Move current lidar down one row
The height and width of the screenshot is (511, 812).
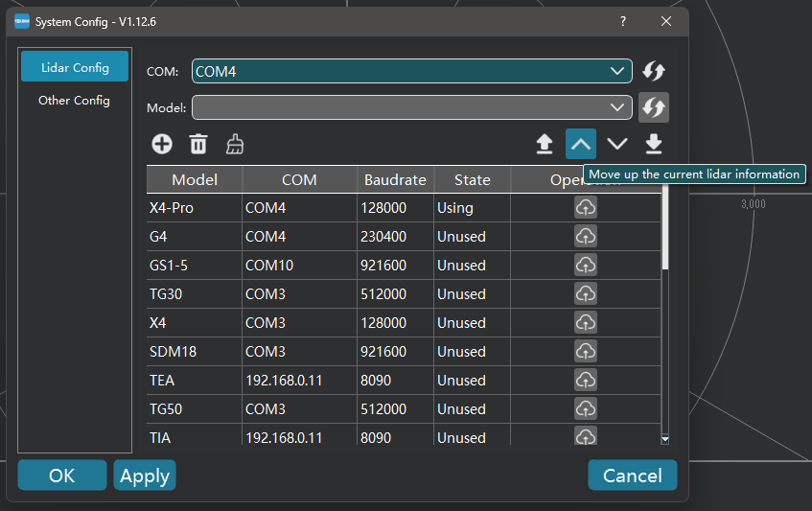pos(617,144)
